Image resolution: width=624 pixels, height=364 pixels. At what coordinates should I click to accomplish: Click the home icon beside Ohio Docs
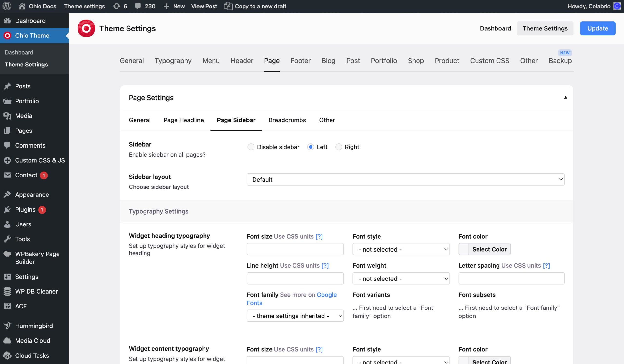coord(22,6)
